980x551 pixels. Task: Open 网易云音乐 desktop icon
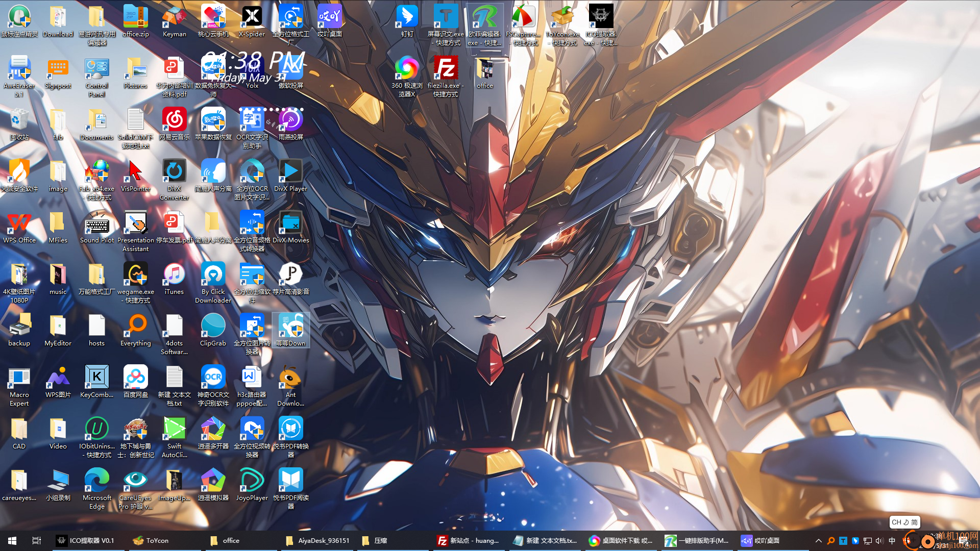tap(175, 124)
